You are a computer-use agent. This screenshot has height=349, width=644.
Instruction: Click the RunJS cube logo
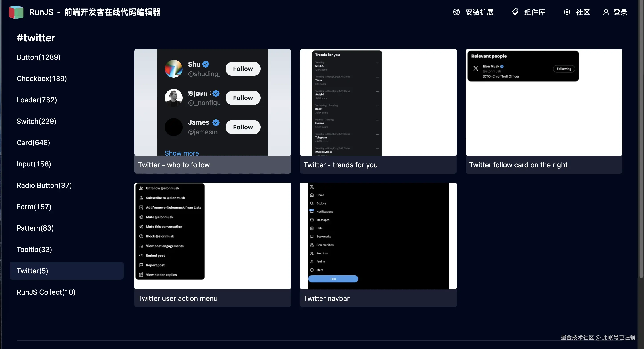[16, 12]
